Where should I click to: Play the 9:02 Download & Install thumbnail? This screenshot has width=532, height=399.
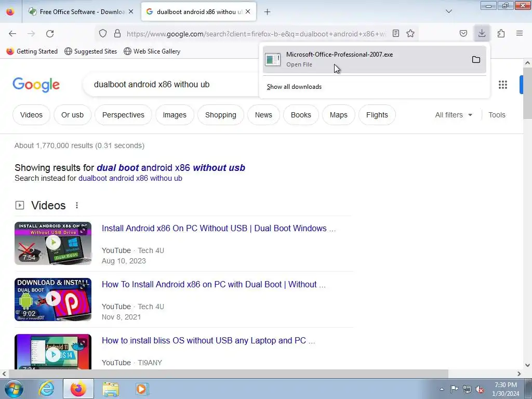pyautogui.click(x=53, y=299)
